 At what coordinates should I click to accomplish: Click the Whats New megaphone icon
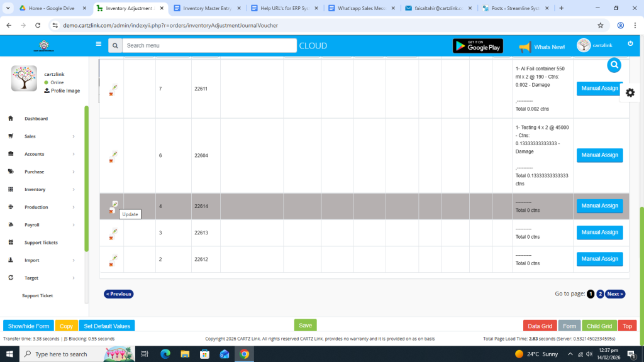(525, 47)
